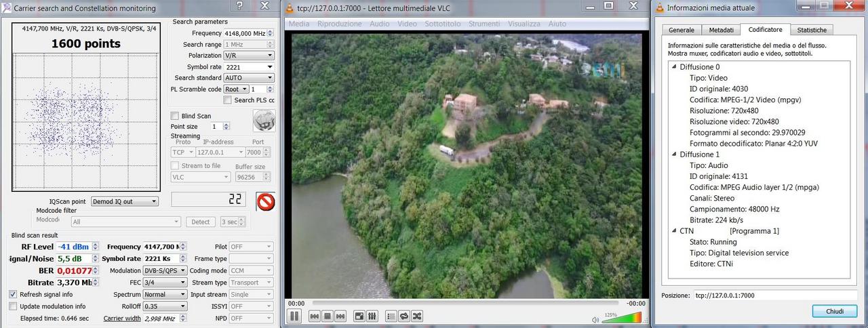This screenshot has width=868, height=328.
Task: Check Update modulation info
Action: (x=14, y=306)
